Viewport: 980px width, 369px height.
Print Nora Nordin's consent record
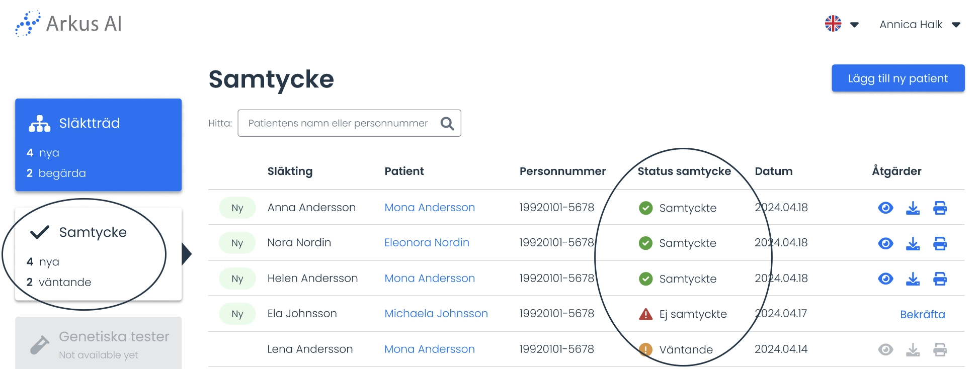[940, 244]
